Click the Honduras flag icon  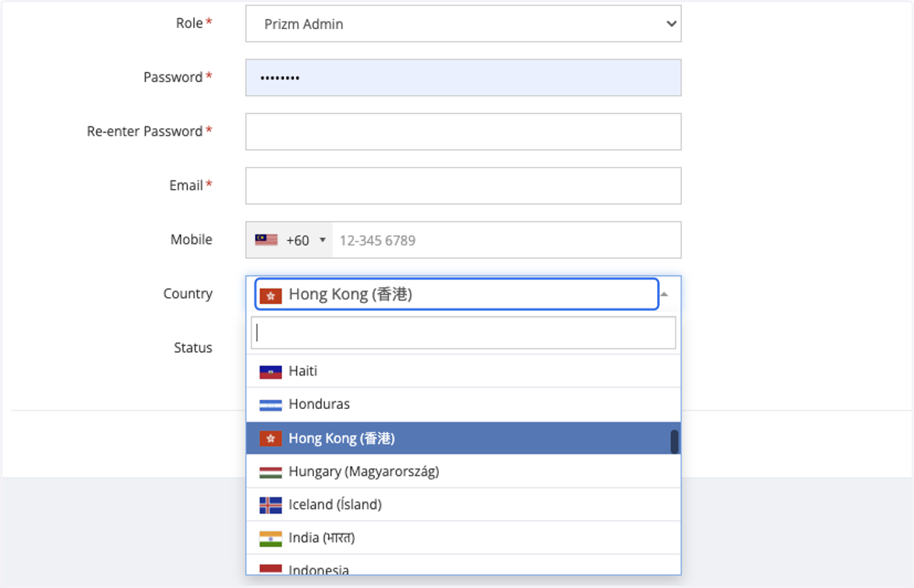point(270,405)
